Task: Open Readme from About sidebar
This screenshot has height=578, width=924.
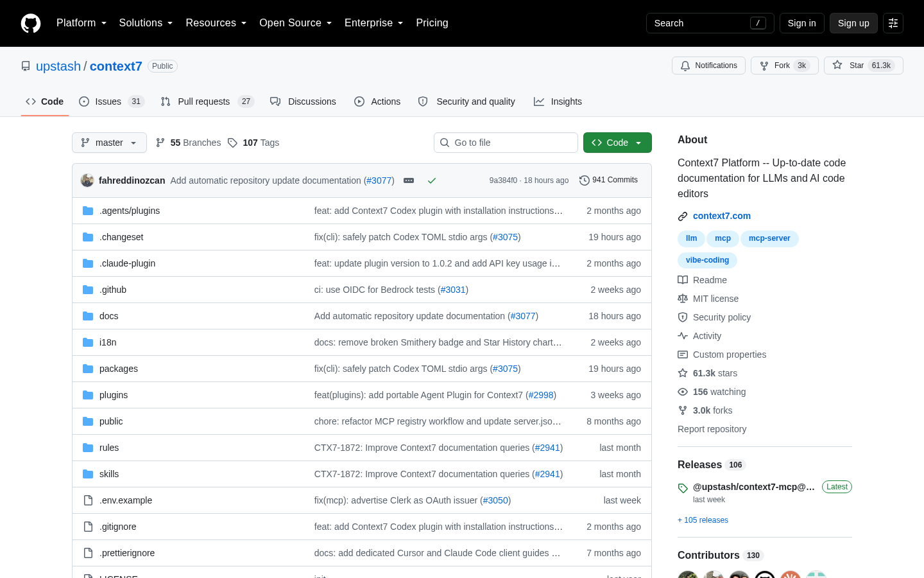Action: [x=703, y=280]
